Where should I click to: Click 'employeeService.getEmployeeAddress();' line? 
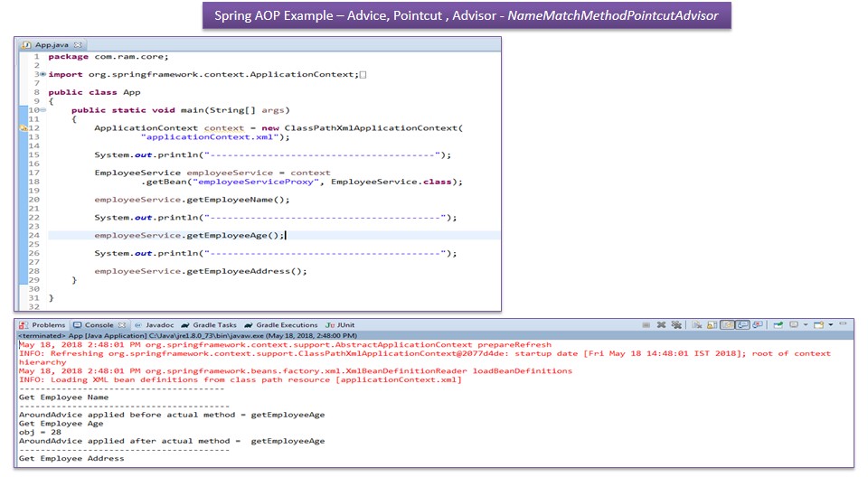(x=201, y=271)
